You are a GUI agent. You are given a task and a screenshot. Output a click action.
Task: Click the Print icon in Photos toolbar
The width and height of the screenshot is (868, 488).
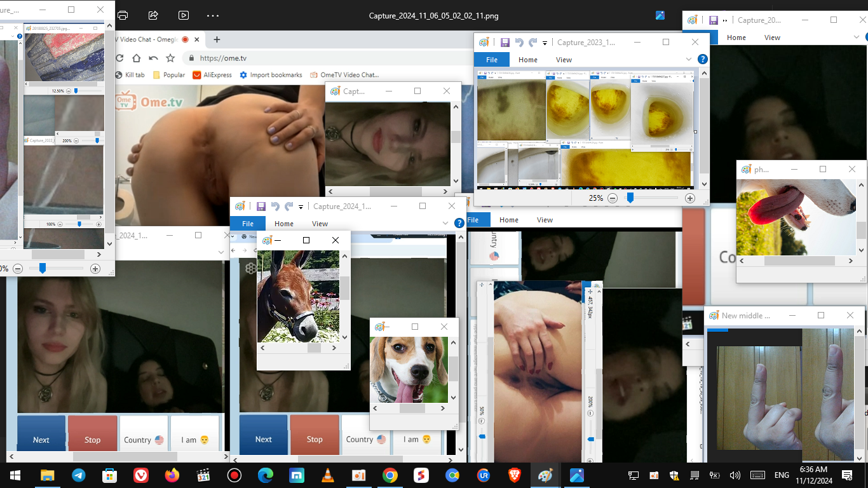(x=123, y=15)
